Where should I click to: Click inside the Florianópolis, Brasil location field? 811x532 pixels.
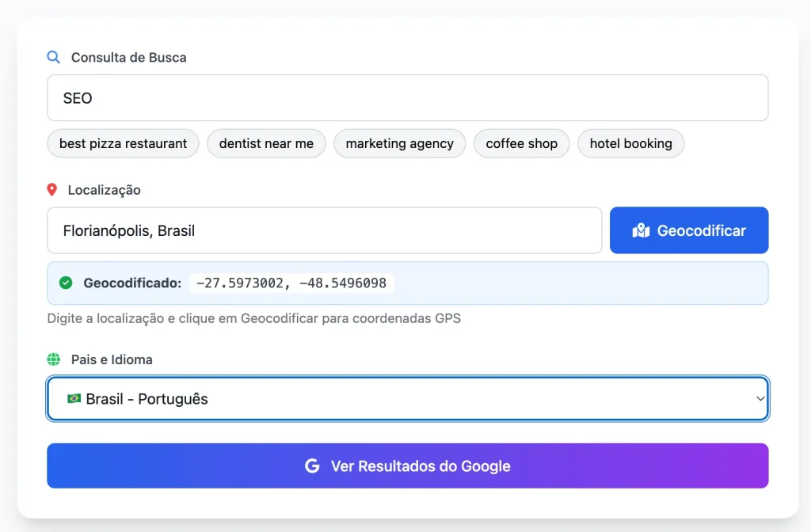pyautogui.click(x=324, y=230)
